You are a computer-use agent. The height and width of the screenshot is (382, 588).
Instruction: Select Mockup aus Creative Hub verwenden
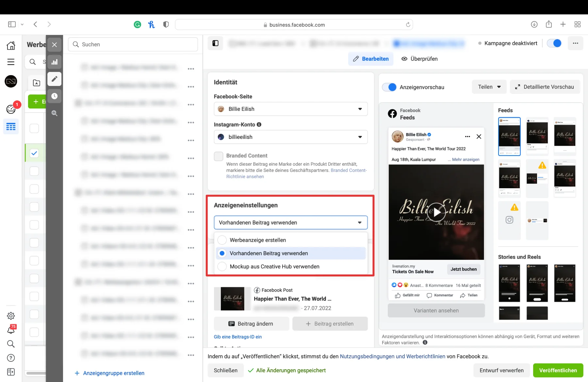[x=222, y=267]
